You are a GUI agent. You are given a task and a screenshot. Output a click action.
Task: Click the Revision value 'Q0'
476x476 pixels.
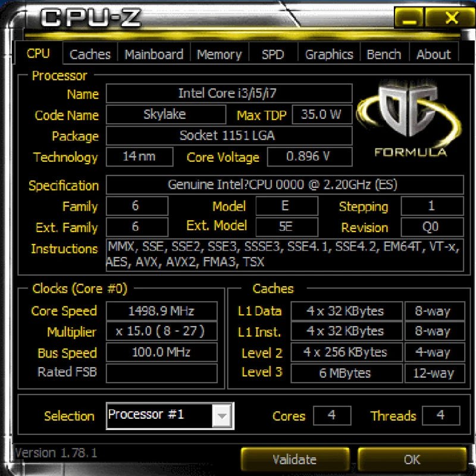[x=433, y=227]
